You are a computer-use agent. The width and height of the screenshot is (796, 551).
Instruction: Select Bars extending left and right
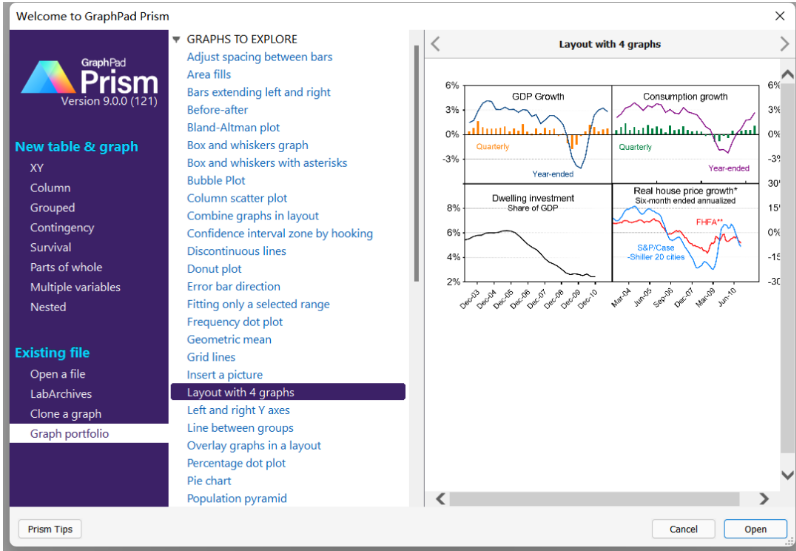[x=258, y=92]
